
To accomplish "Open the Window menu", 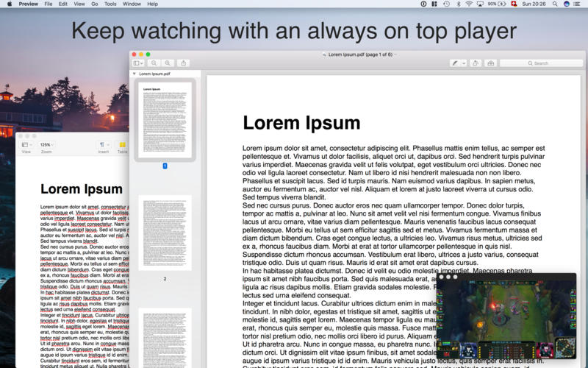I will coord(132,4).
